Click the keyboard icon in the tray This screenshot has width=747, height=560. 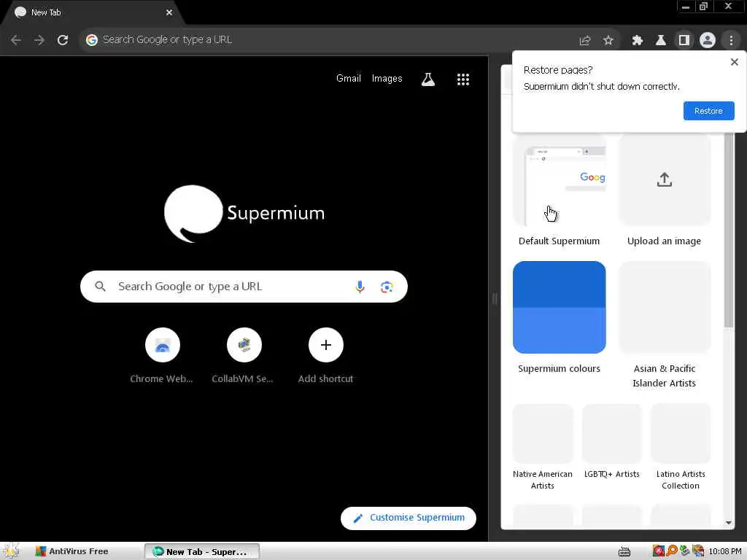pyautogui.click(x=624, y=551)
